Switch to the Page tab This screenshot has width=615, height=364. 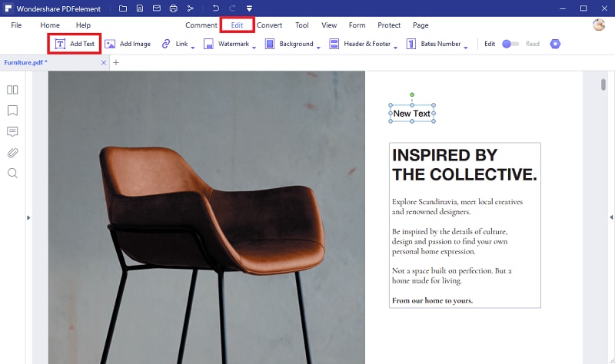[421, 25]
